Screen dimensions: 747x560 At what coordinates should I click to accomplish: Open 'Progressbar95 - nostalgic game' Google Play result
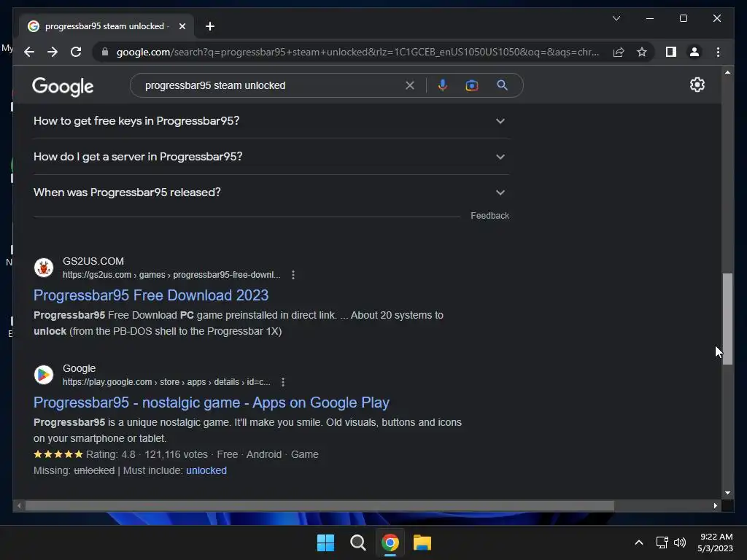click(212, 402)
